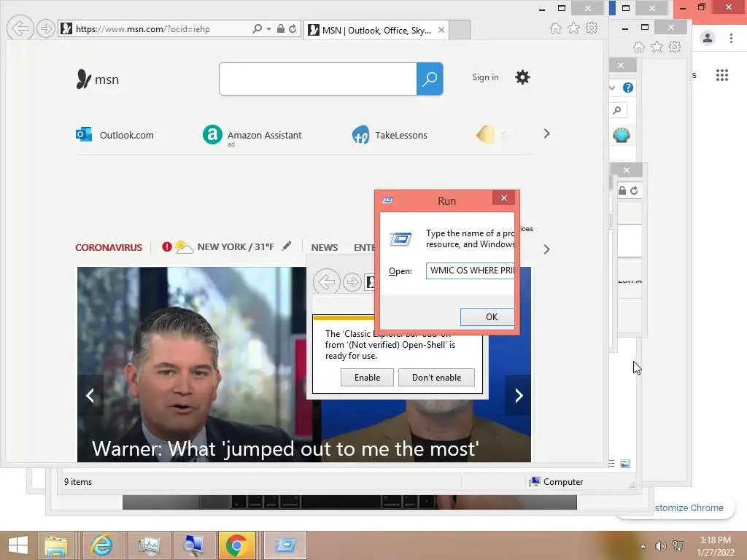Click the red weather alert icon
This screenshot has height=560, width=747.
coord(167,246)
